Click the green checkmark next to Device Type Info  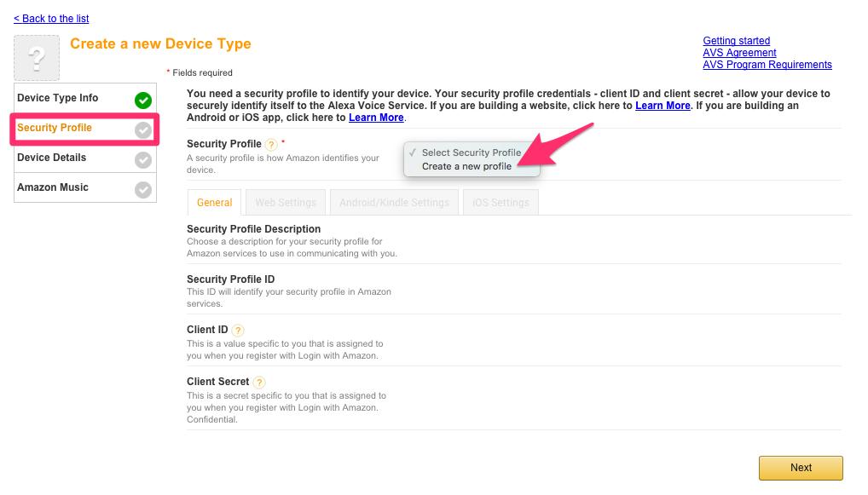coord(143,100)
